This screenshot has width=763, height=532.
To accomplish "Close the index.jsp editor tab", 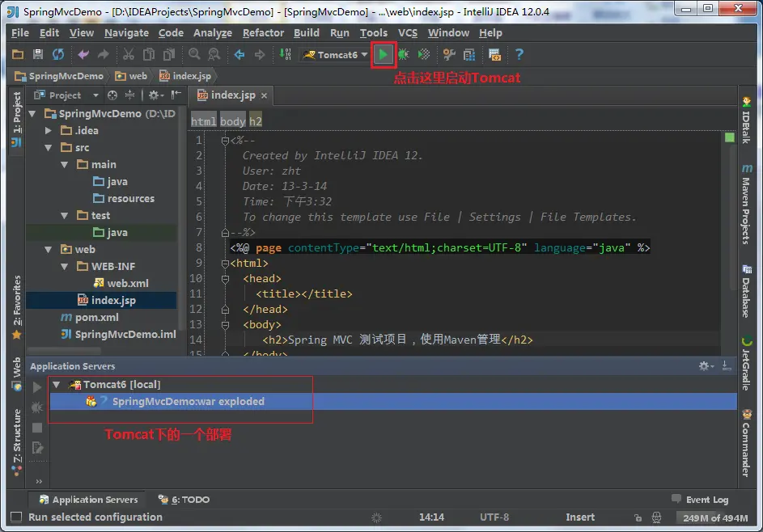I will (265, 95).
